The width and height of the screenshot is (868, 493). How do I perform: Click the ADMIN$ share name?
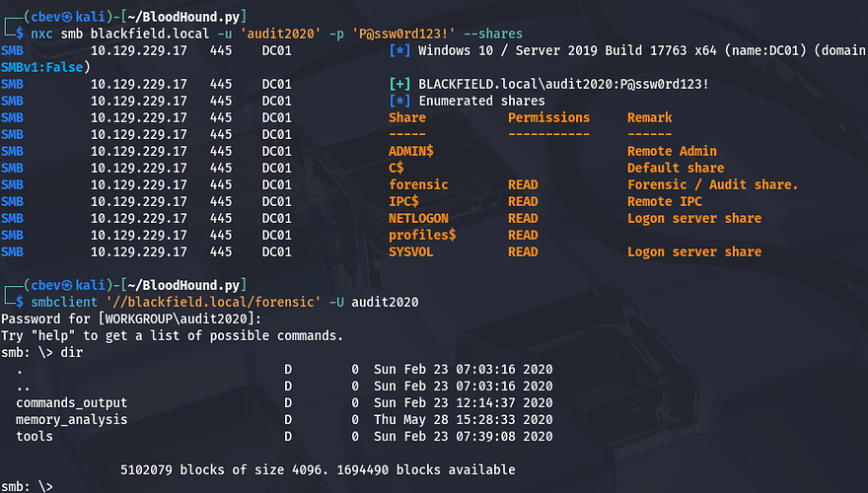coord(411,151)
